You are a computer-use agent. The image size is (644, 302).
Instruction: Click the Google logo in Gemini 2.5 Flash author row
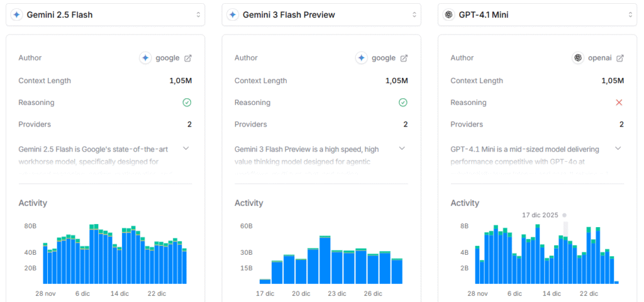coord(145,58)
